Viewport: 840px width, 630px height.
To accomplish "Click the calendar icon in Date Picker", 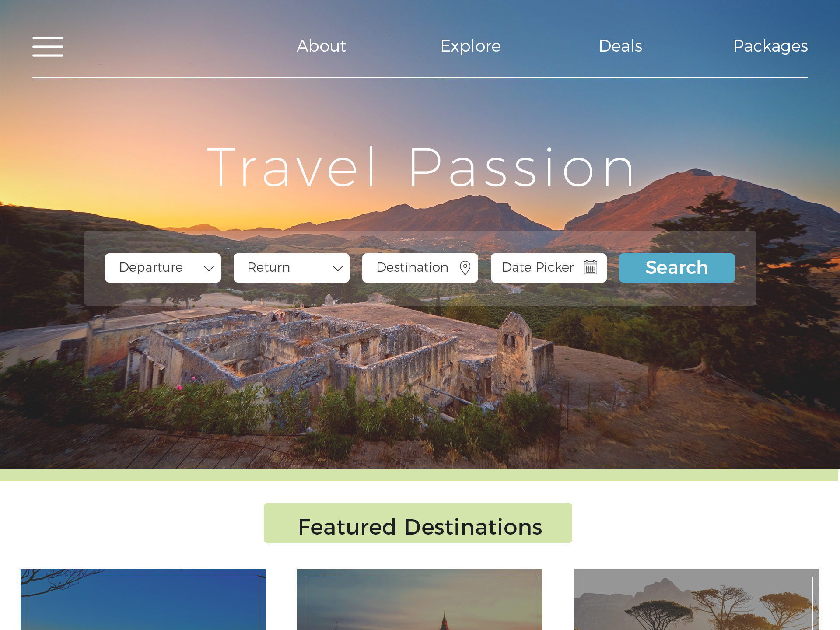I will click(x=590, y=267).
